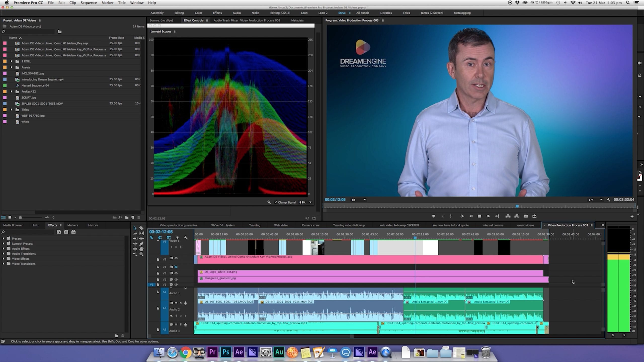Select the Zoom tool in tools panel

(141, 254)
